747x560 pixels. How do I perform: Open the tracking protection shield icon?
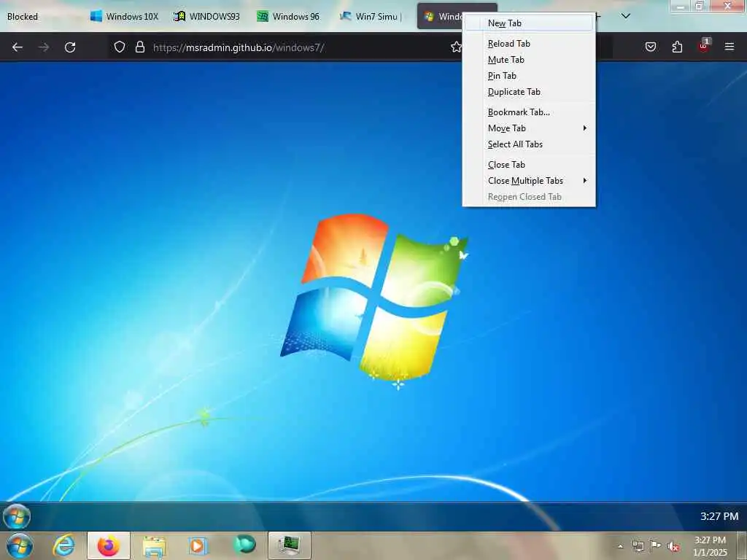pyautogui.click(x=120, y=47)
